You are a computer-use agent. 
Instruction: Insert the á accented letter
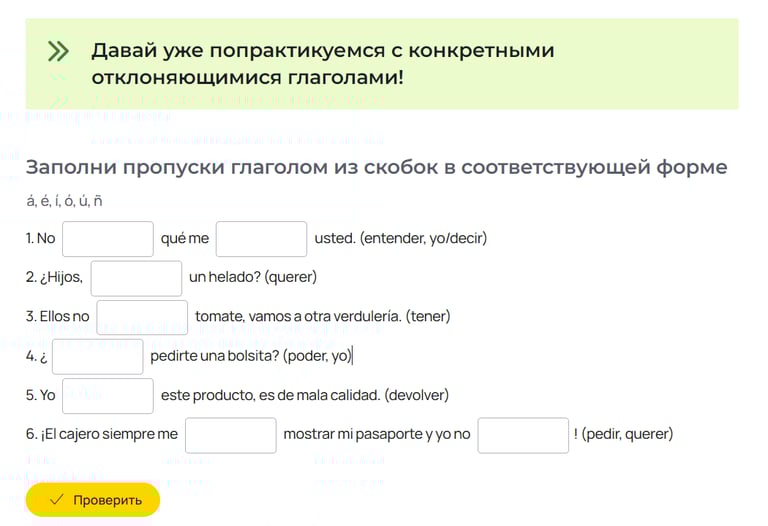point(31,201)
